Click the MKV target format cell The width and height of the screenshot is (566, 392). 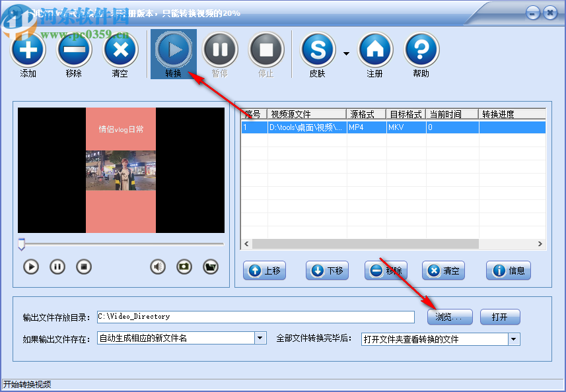(406, 127)
